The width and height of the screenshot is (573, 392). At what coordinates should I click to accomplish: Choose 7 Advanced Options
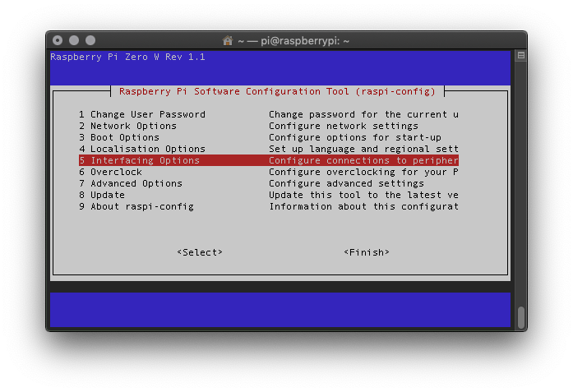(131, 183)
